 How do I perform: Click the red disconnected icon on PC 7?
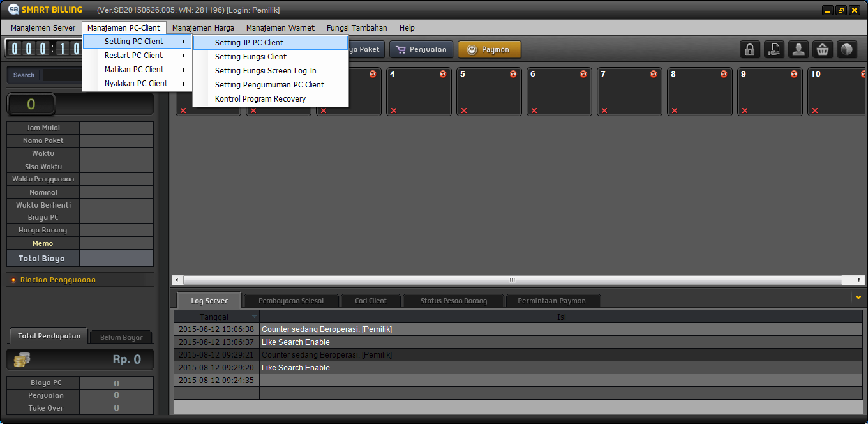pyautogui.click(x=654, y=74)
